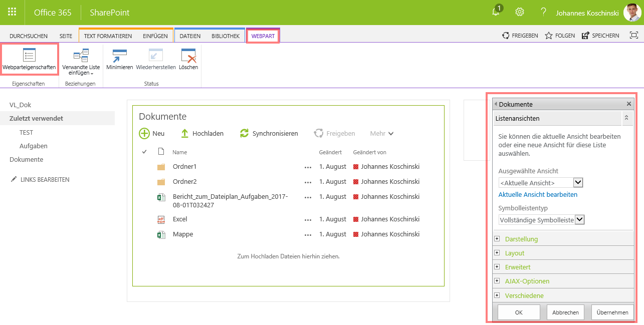
Task: Click the Hochladen upload button
Action: [x=202, y=134]
